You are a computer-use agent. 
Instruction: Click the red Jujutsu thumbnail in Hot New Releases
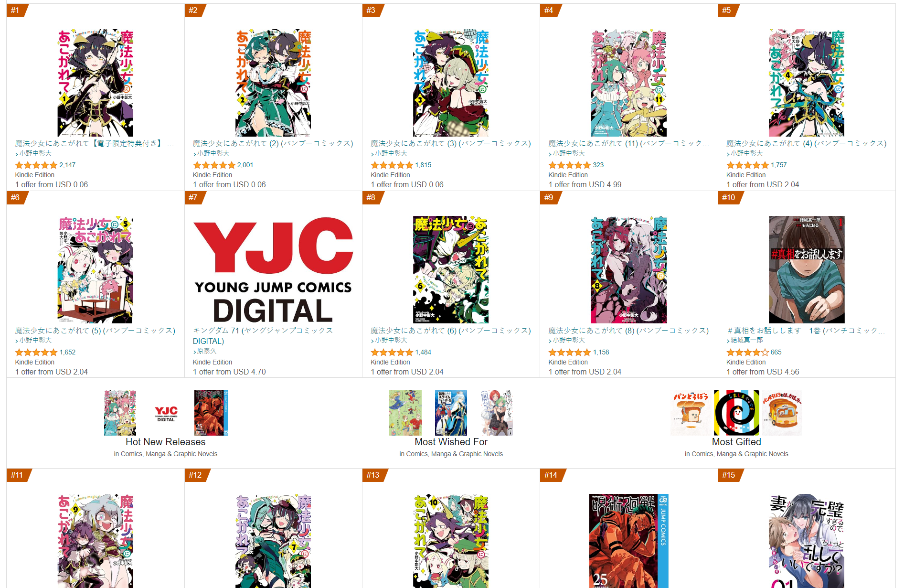pos(211,413)
